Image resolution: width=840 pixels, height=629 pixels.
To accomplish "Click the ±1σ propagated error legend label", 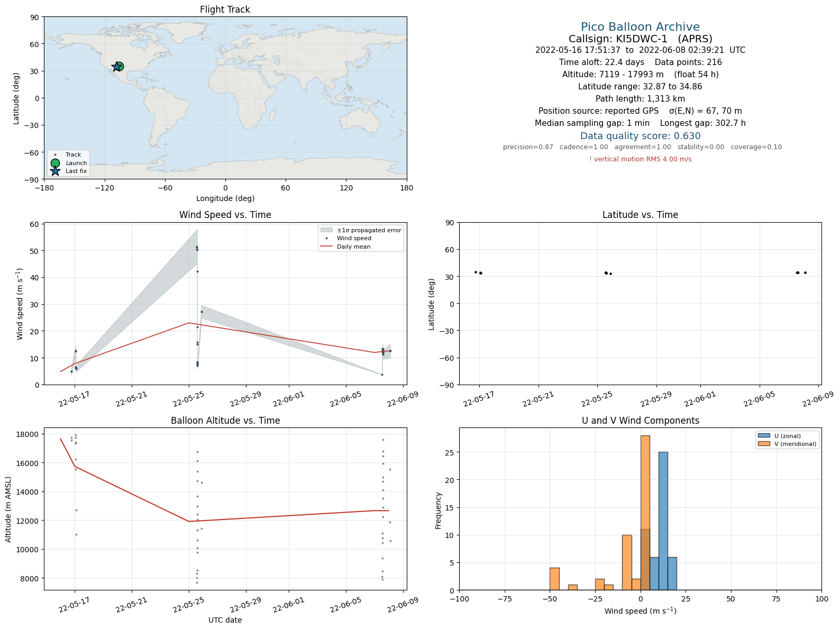I will point(369,230).
